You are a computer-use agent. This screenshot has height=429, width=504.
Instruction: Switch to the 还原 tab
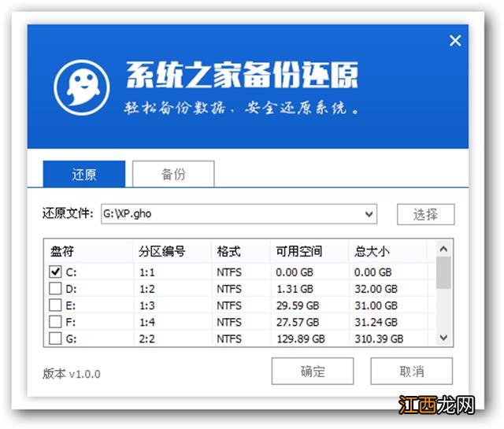[84, 174]
